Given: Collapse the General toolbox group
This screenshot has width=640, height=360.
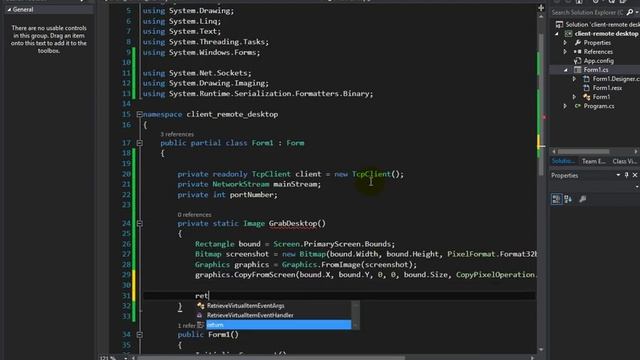Looking at the screenshot, I should pos(9,9).
